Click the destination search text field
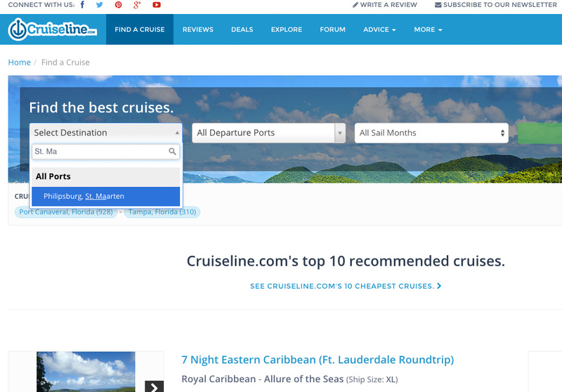Viewport: 562px width, 392px height. tap(106, 152)
